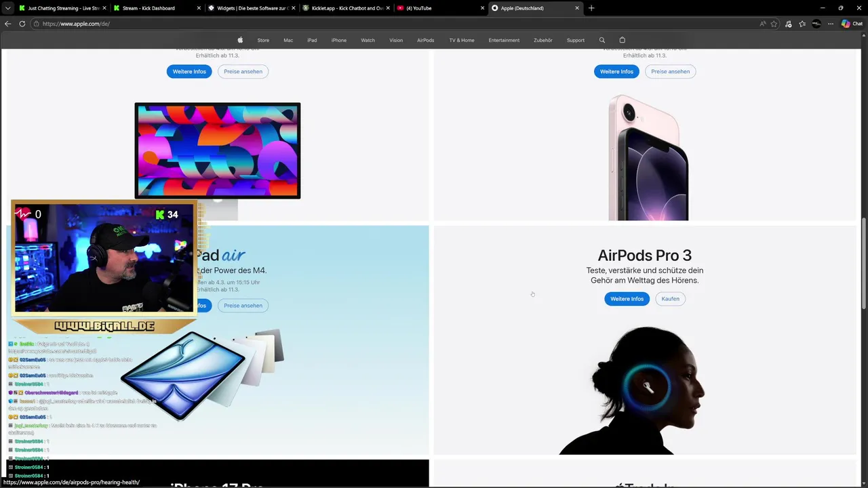Click the text 'Gehör am Welttag des Hörens.'
The width and height of the screenshot is (868, 488).
pyautogui.click(x=644, y=280)
